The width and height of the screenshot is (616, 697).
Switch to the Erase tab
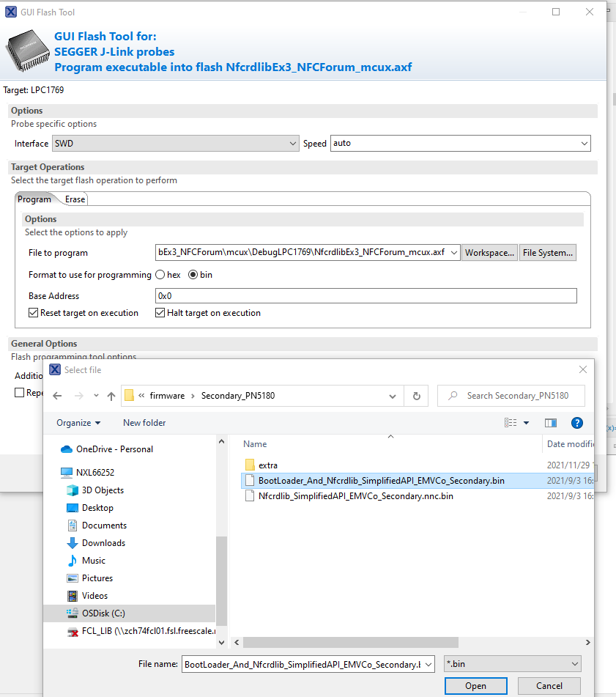74,199
